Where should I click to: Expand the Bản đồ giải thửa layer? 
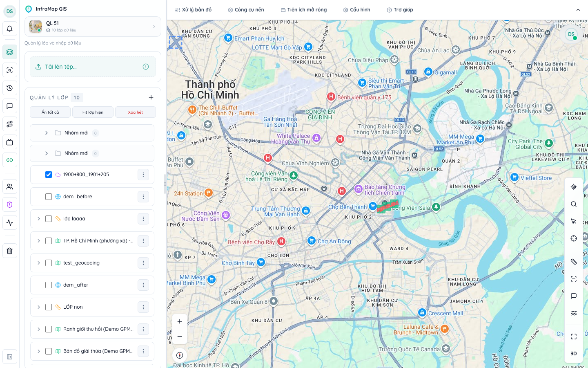click(39, 351)
